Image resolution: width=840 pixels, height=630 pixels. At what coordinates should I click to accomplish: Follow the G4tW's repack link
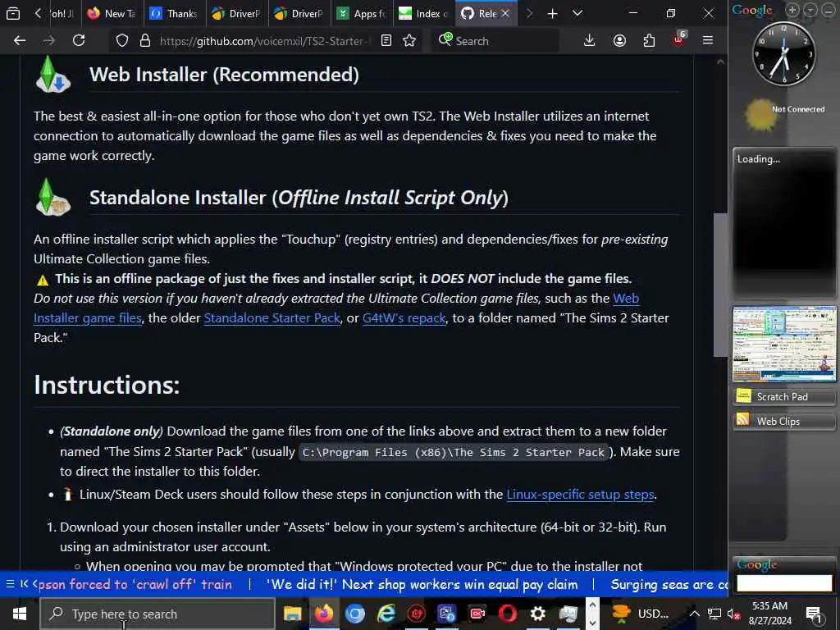pos(404,318)
